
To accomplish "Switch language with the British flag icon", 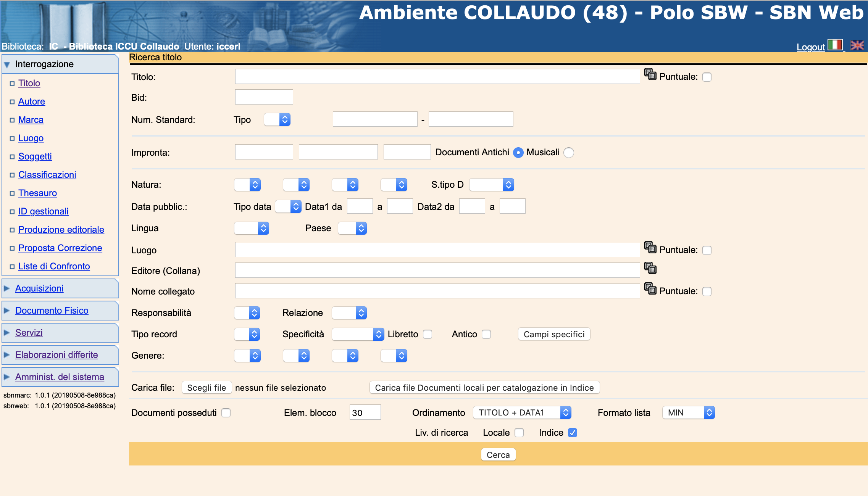I will 857,45.
